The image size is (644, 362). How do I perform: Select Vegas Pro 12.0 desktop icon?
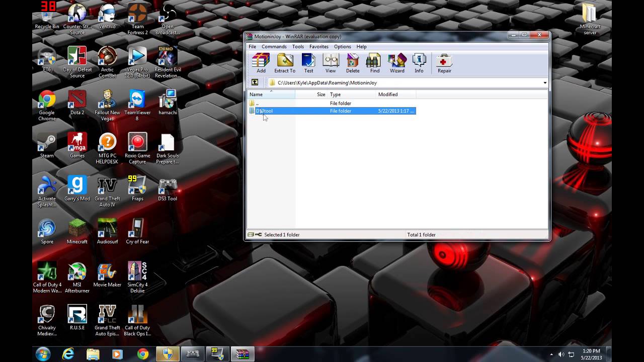tap(137, 62)
